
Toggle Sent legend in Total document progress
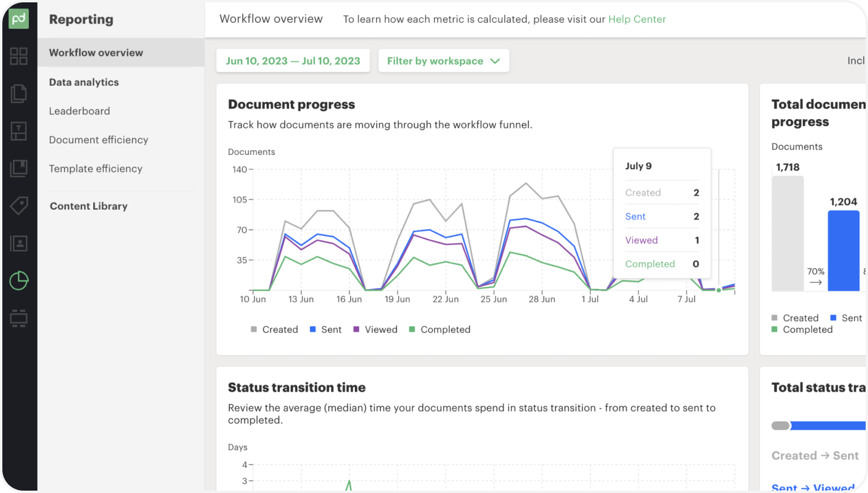pyautogui.click(x=846, y=318)
